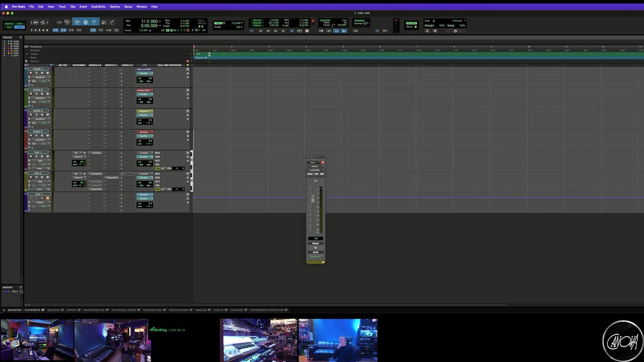The height and width of the screenshot is (362, 644).
Task: Open the Track menu
Action: tap(62, 7)
